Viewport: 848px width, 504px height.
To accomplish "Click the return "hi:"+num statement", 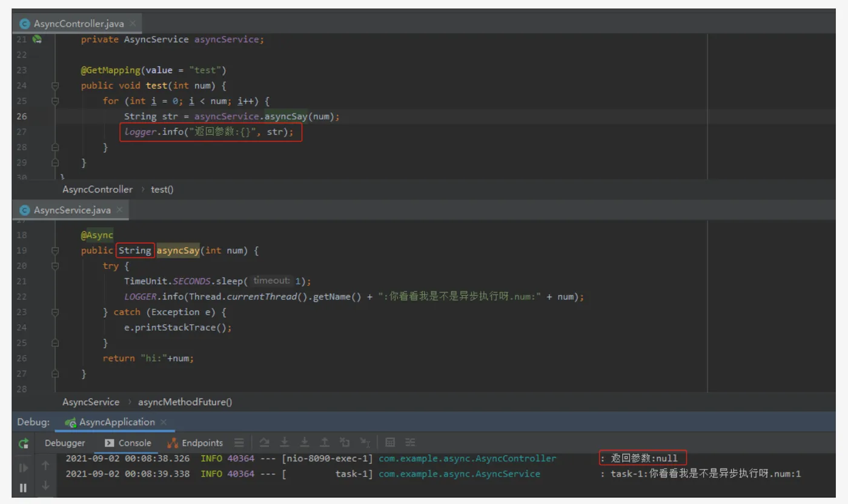I will click(x=148, y=359).
